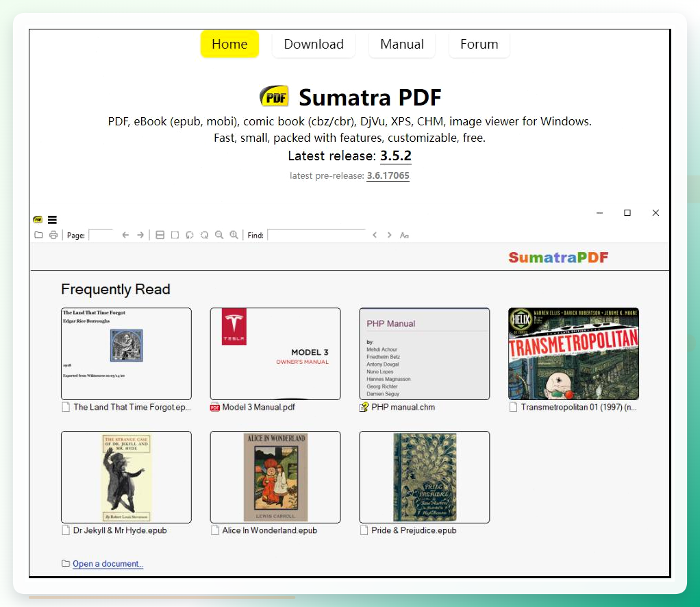The width and height of the screenshot is (700, 607).
Task: Open the Forum tab
Action: (x=479, y=45)
